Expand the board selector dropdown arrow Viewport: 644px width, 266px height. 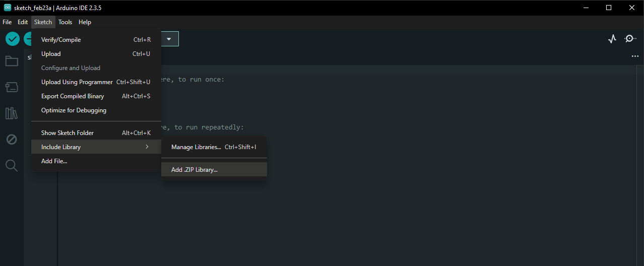[x=169, y=39]
